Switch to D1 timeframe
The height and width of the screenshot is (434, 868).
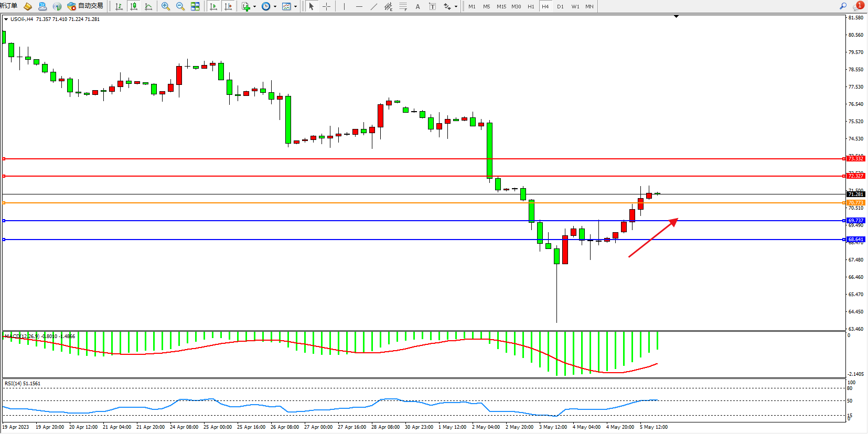560,6
